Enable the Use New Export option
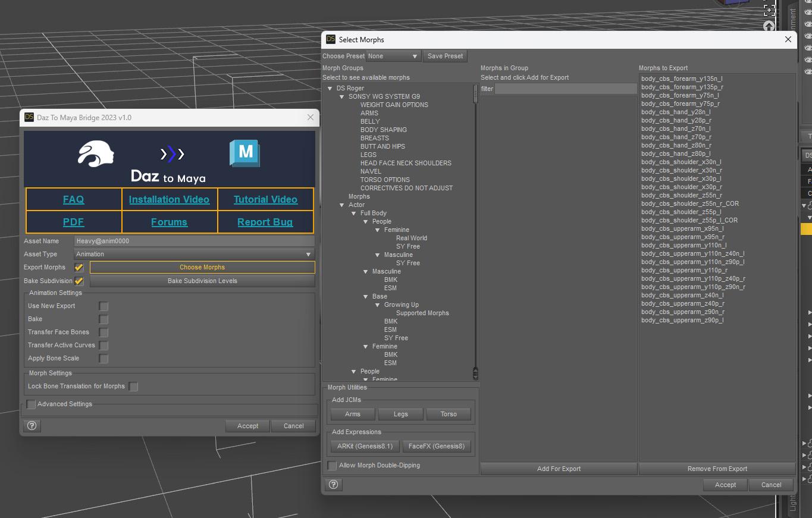Screen dimensions: 812x518 (104, 306)
